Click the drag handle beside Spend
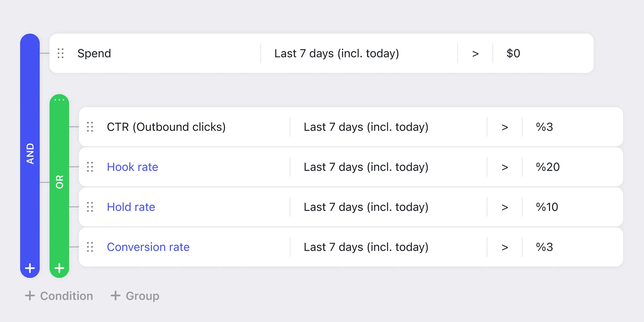The height and width of the screenshot is (322, 644). 61,53
